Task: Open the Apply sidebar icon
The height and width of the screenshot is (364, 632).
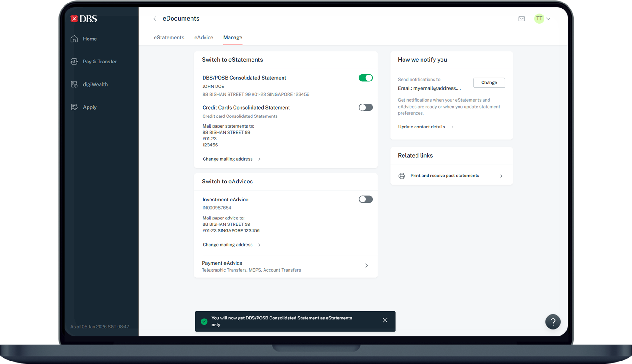Action: (74, 107)
